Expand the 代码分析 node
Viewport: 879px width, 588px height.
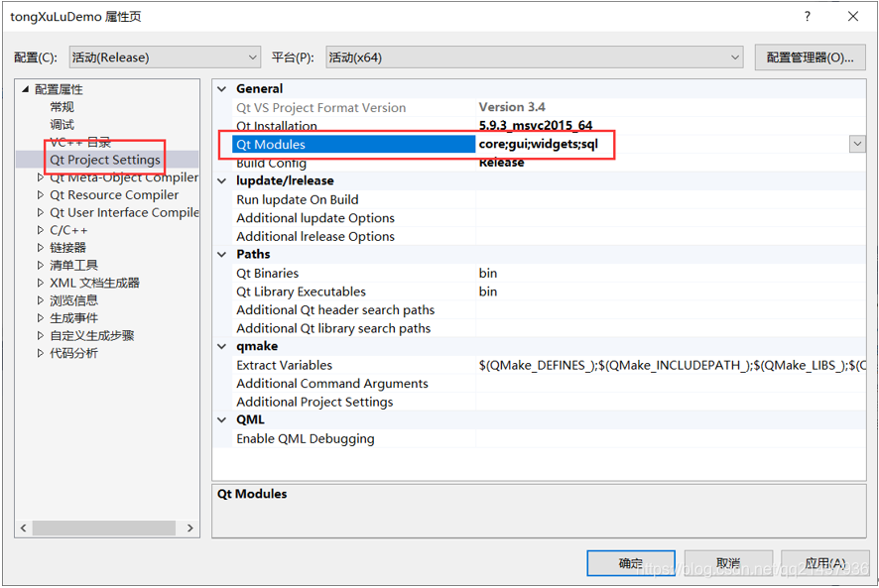pos(41,353)
